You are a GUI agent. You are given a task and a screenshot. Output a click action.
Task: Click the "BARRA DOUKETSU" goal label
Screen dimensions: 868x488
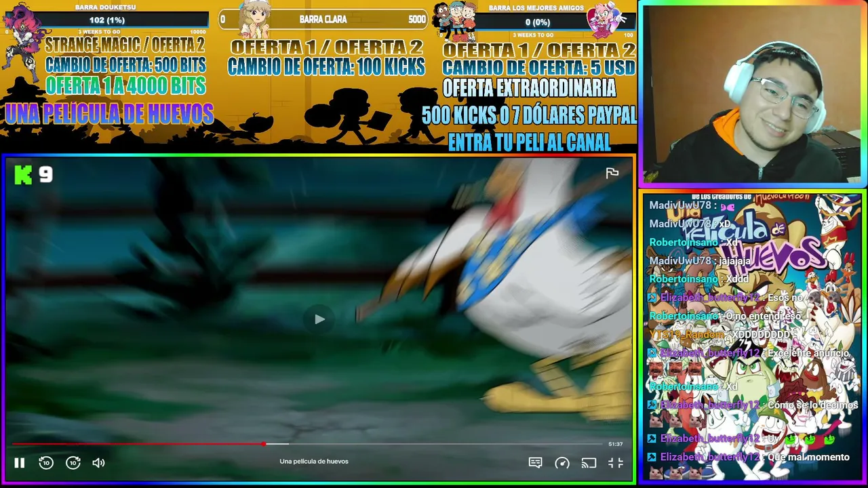(x=105, y=7)
